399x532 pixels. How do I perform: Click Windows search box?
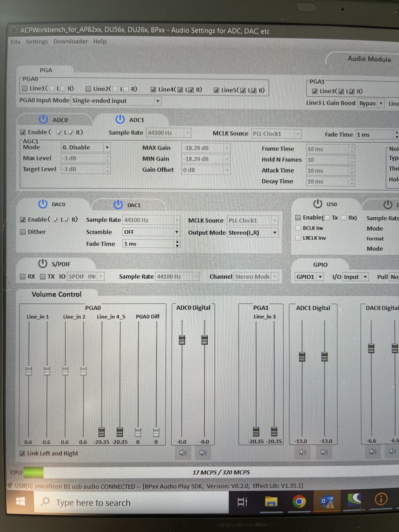coord(131,502)
